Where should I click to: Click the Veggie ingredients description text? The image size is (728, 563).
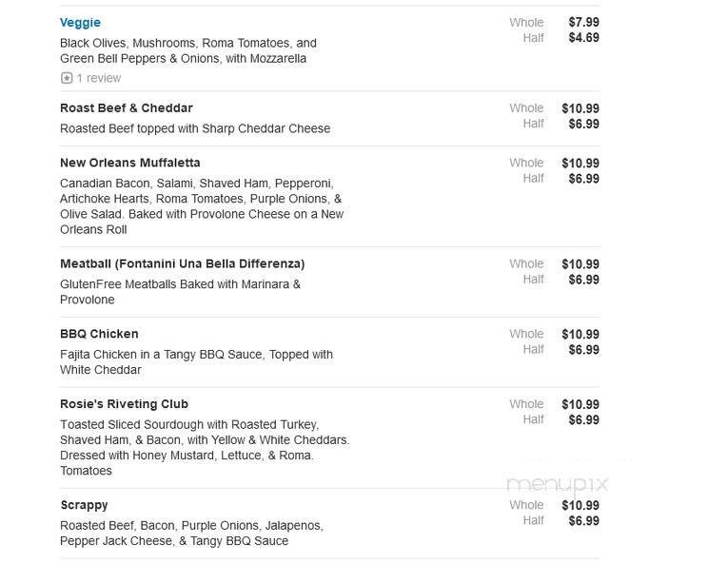pyautogui.click(x=187, y=50)
